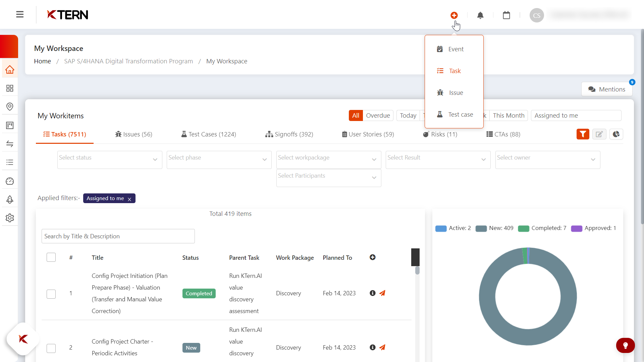Go to Home in sidebar
The image size is (644, 362).
click(10, 70)
